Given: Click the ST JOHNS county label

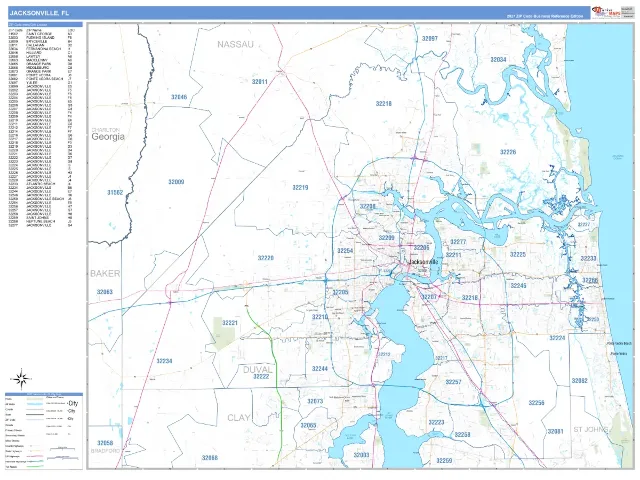Looking at the screenshot, I should tap(591, 429).
